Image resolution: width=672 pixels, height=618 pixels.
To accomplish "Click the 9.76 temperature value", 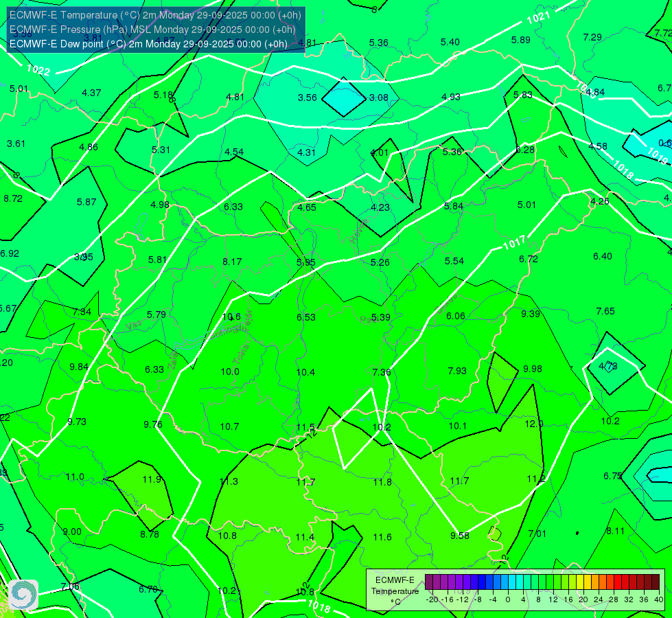I will tap(153, 424).
